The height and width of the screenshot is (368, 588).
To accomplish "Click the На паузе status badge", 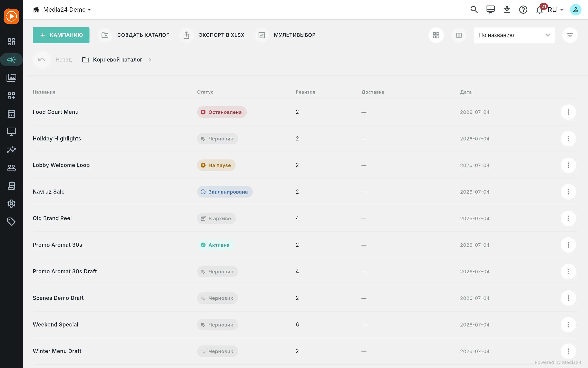I will 216,165.
